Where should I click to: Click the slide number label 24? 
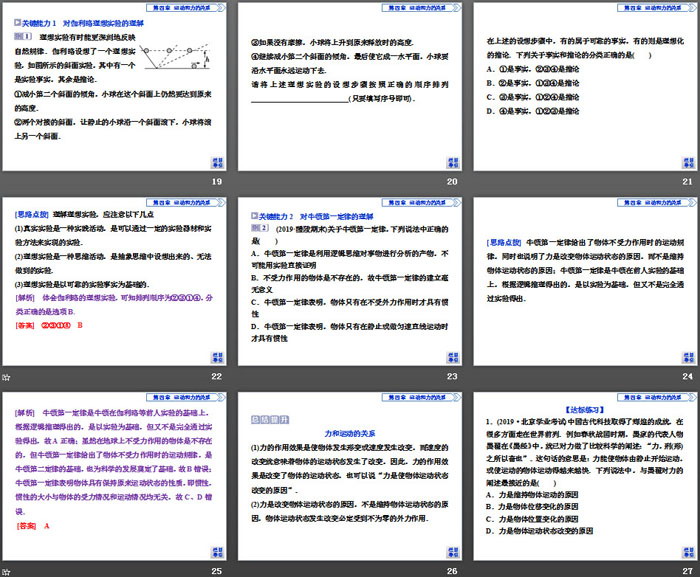685,376
